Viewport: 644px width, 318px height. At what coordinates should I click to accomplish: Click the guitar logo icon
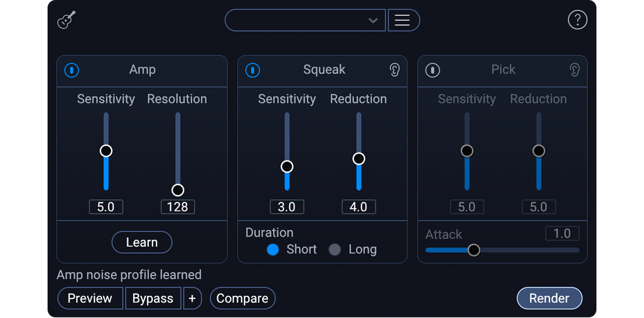[65, 20]
